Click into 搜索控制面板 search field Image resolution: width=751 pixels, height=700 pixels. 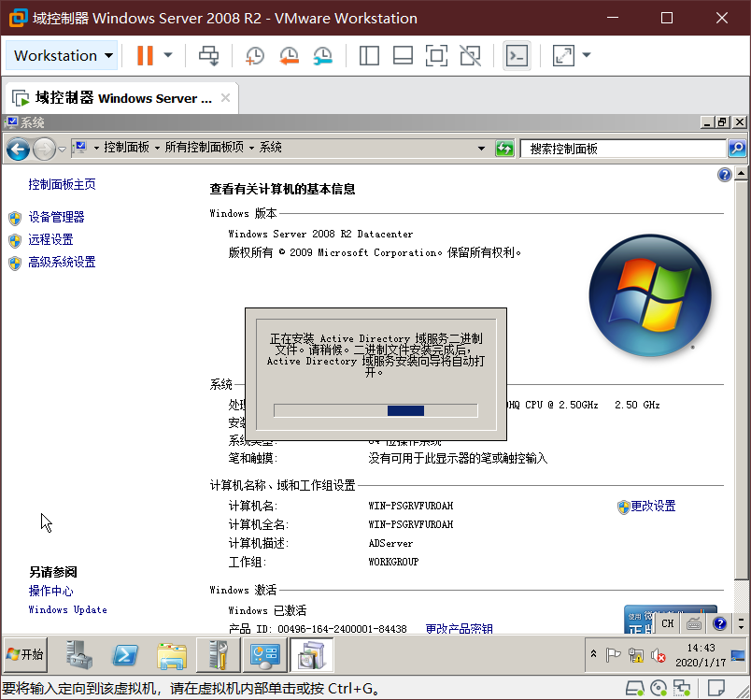pos(623,149)
